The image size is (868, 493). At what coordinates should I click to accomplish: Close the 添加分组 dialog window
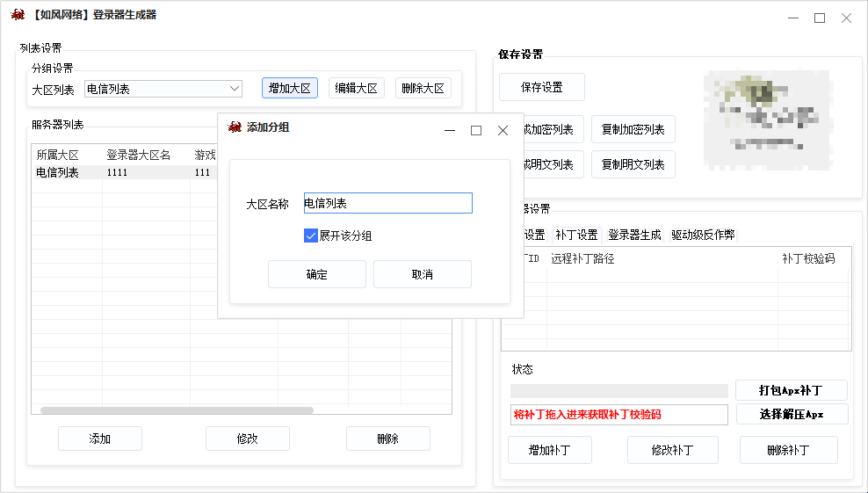click(x=503, y=130)
